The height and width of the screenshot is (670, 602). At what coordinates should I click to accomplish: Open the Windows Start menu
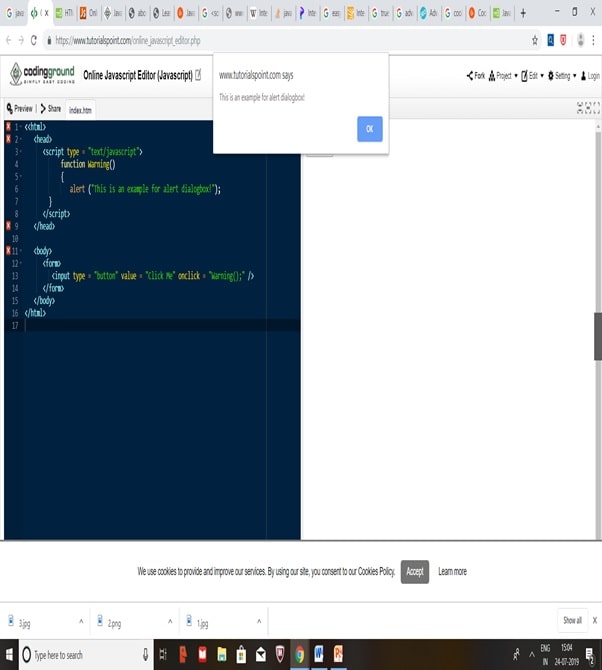point(9,654)
